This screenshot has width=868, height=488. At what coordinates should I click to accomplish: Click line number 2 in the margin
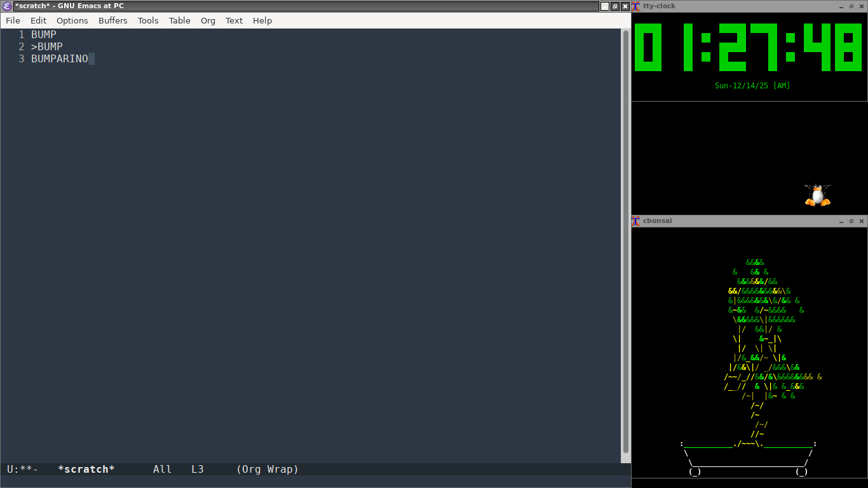22,47
